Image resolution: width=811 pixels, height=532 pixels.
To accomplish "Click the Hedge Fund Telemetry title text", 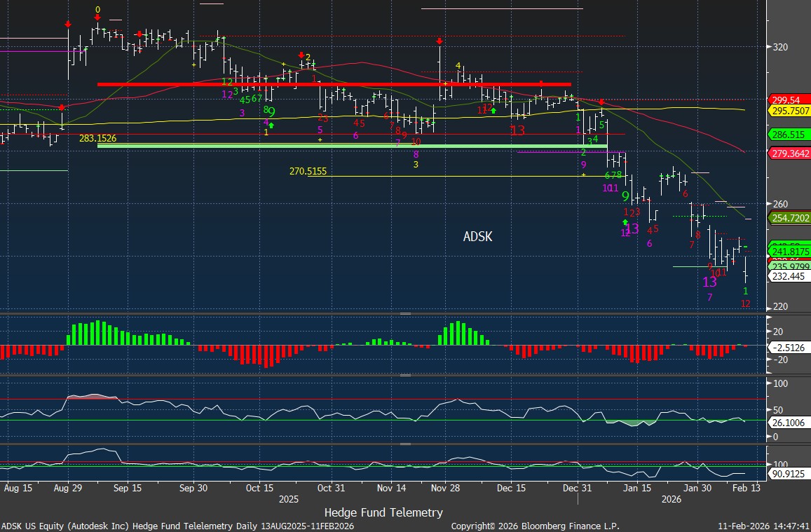I will [383, 512].
